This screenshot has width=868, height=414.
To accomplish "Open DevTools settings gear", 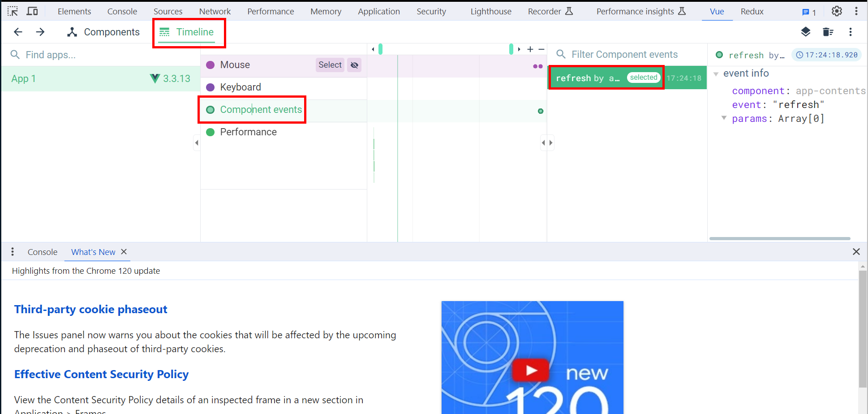I will coord(837,11).
